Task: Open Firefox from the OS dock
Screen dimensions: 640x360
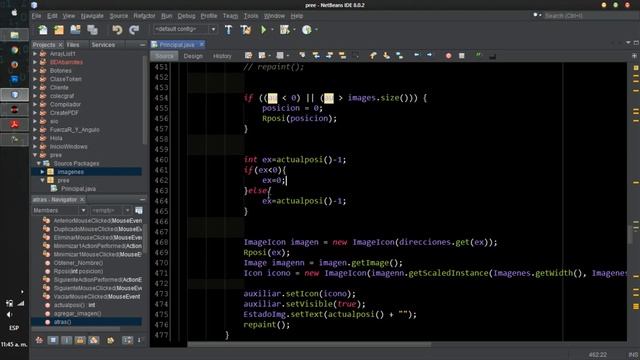Action: [15, 64]
